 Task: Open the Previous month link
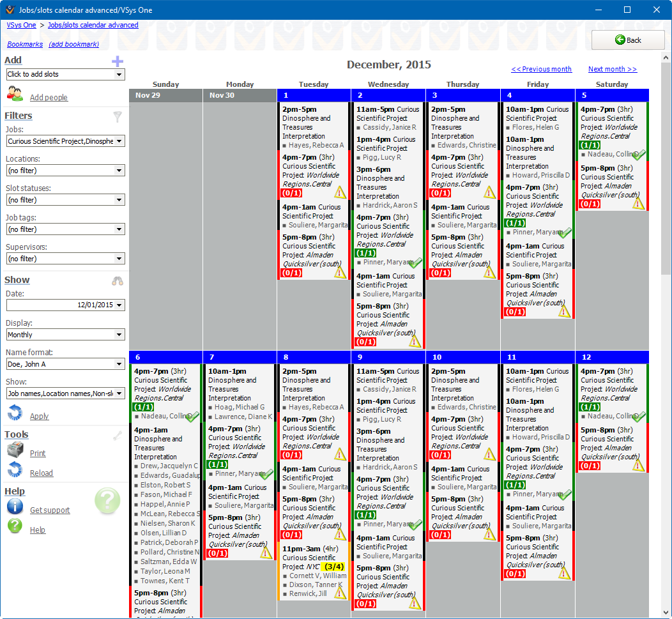tap(541, 69)
